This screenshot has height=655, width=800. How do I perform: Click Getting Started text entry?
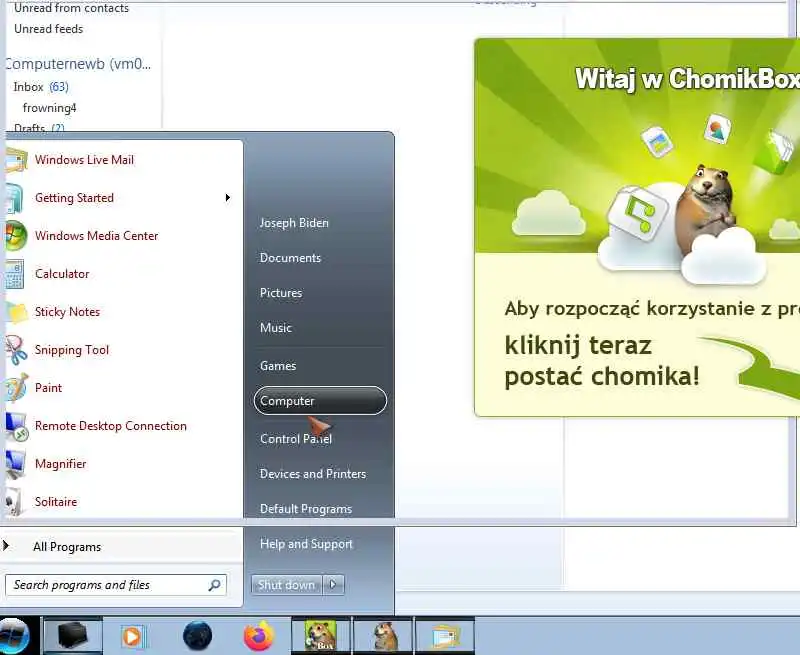(74, 198)
